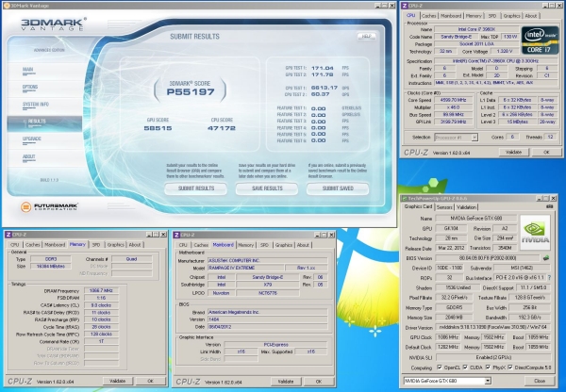Click the CAS# Latency 9.0 clocks value
This screenshot has height=392, width=566.
[101, 305]
